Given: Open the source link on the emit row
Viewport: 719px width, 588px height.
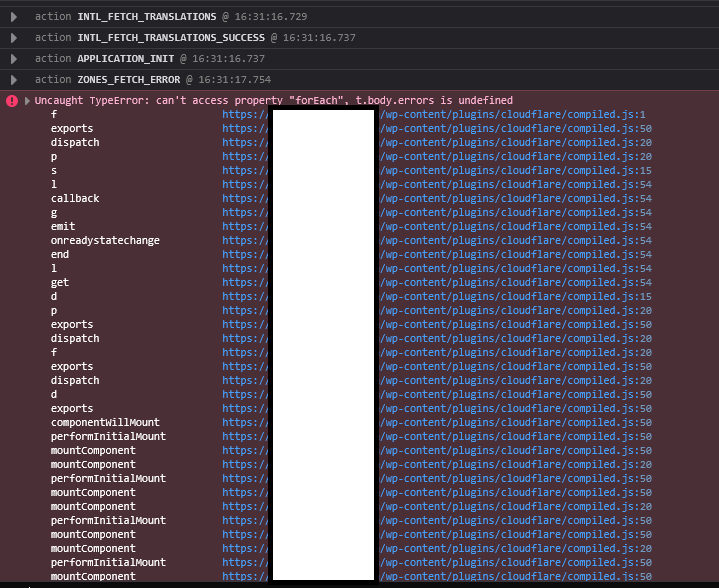Looking at the screenshot, I should click(437, 227).
